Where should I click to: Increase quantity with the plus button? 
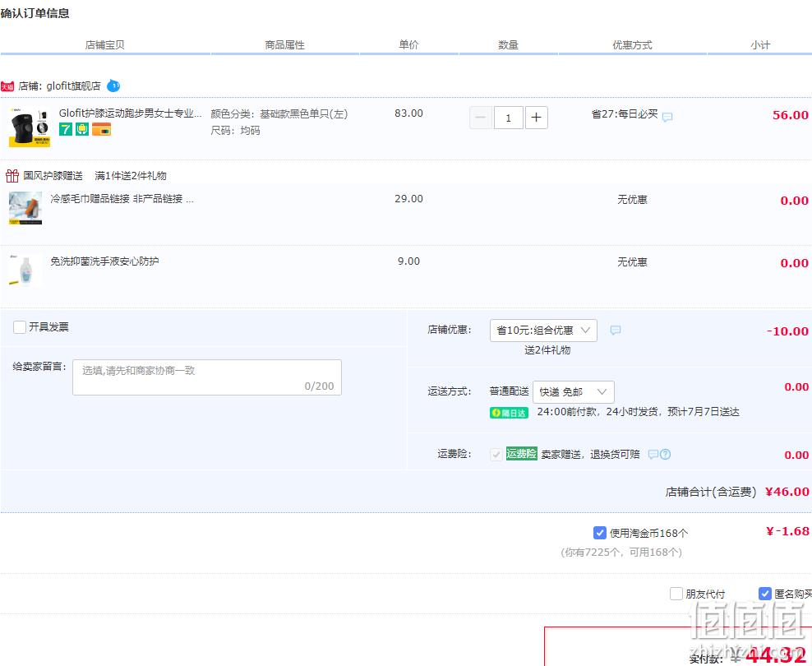coord(537,118)
